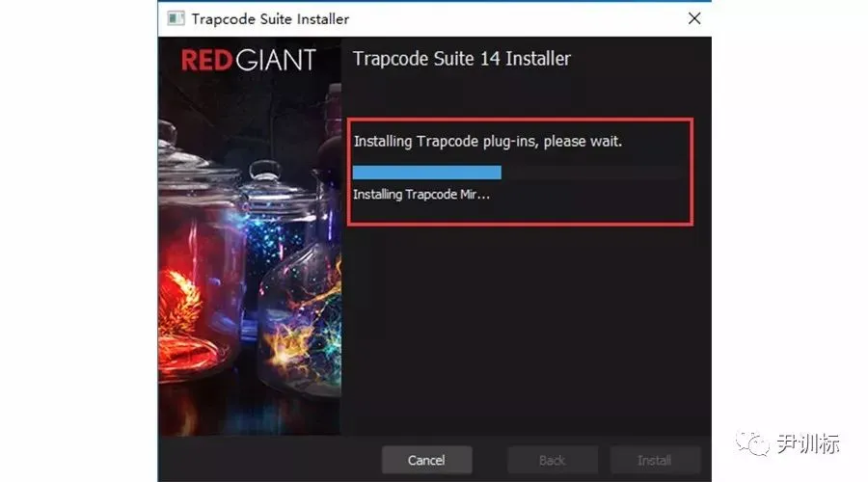Screen dimensions: 868x482
Task: Click the 尹训标 watermark text
Action: coord(807,443)
